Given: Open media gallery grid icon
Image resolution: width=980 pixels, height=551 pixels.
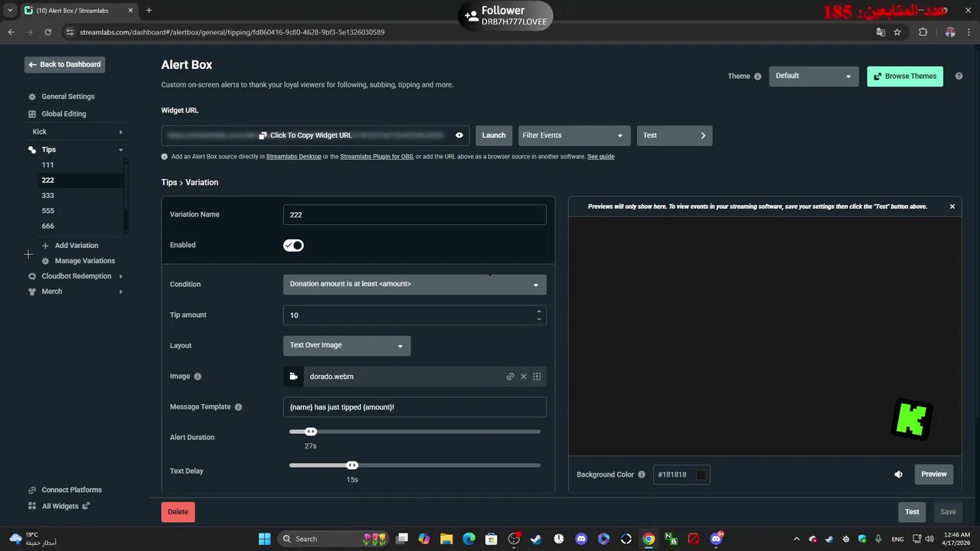Looking at the screenshot, I should [537, 377].
